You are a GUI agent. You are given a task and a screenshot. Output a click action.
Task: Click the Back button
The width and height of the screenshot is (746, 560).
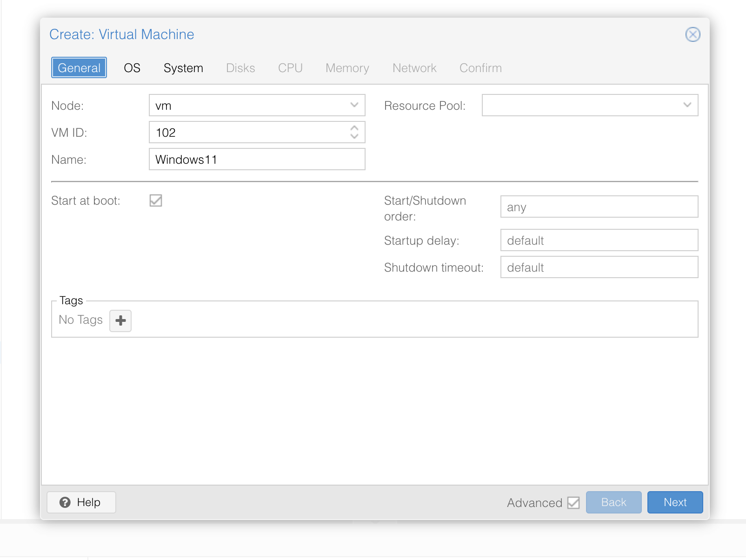613,502
